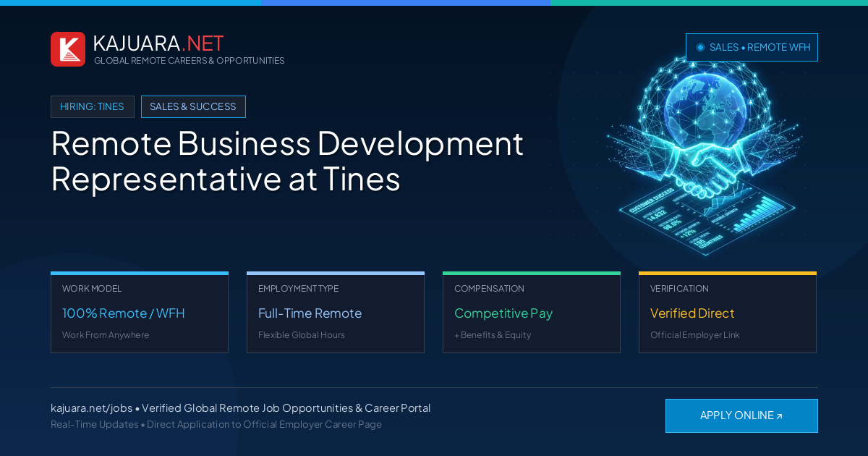868x456 pixels.
Task: Click the '+ Benefits & Equity' text
Action: click(x=493, y=335)
